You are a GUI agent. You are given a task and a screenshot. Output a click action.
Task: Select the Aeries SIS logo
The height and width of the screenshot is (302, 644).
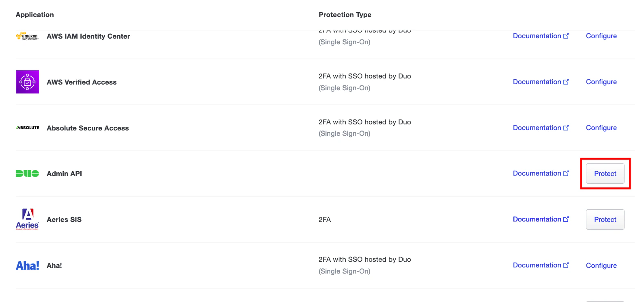pos(27,219)
